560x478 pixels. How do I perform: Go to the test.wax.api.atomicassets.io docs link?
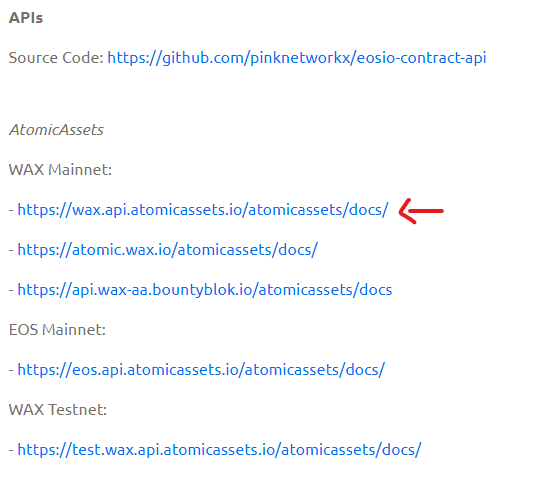(220, 450)
